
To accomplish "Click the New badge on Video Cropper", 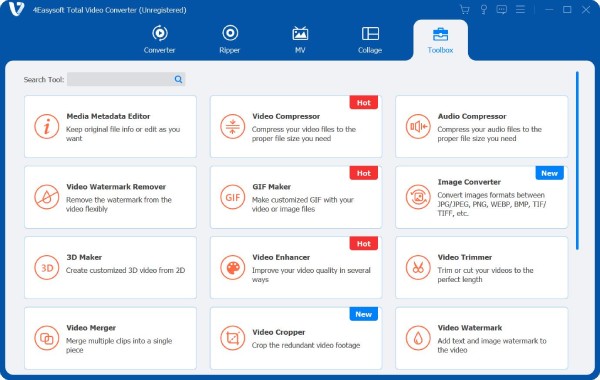I will (364, 314).
